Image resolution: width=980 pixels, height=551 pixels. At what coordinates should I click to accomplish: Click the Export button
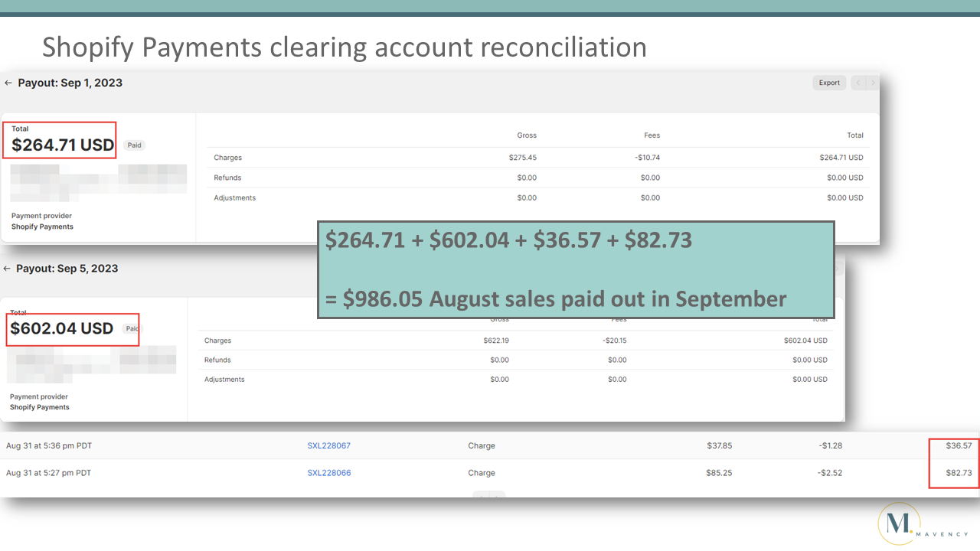tap(829, 83)
